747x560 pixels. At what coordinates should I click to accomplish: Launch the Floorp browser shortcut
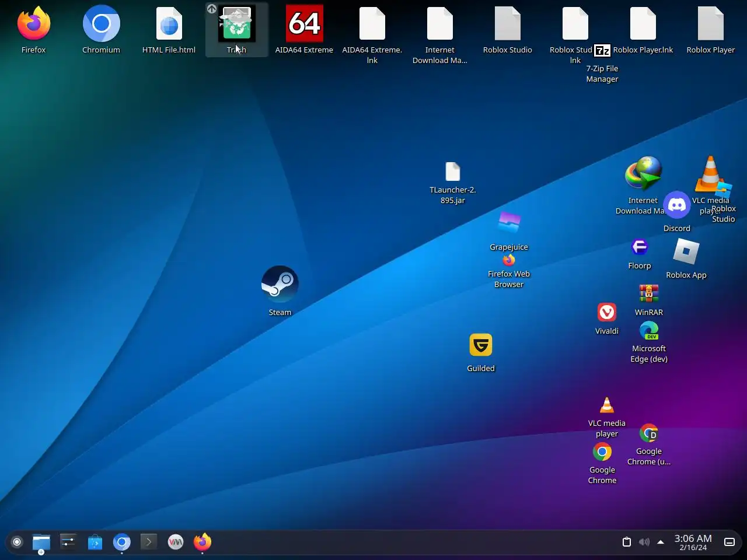point(640,247)
